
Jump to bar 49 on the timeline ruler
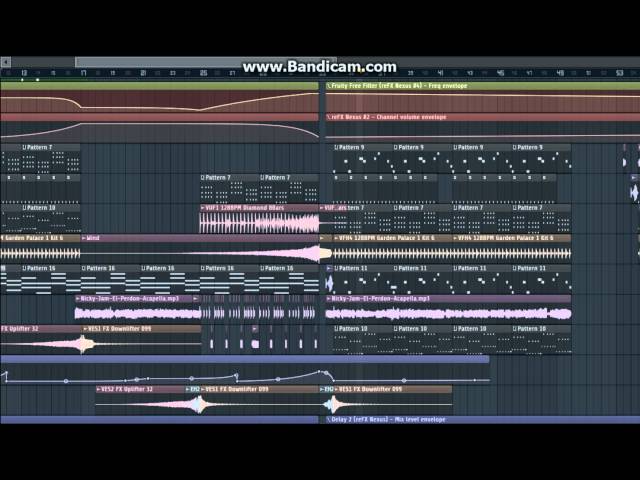(560, 73)
